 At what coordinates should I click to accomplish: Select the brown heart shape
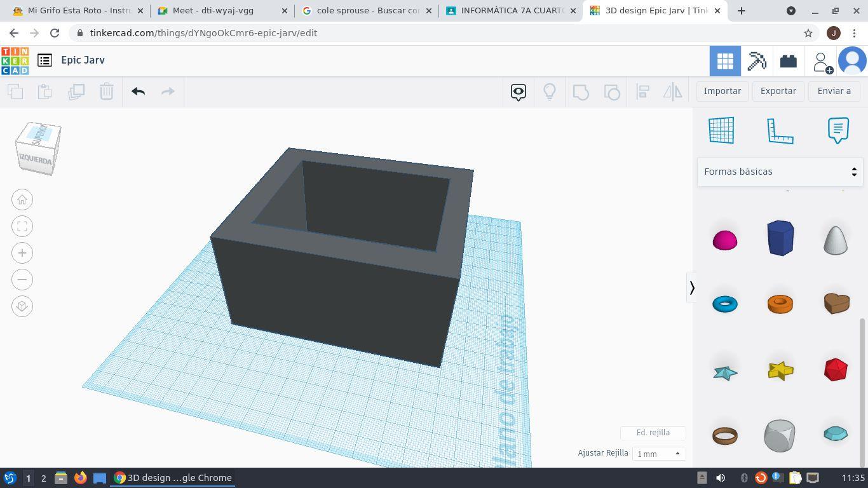(x=837, y=304)
